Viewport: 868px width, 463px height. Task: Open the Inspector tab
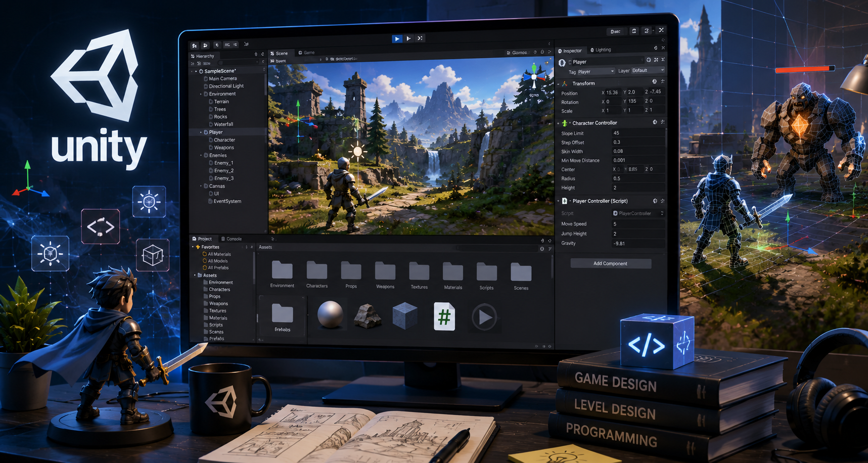[x=570, y=51]
